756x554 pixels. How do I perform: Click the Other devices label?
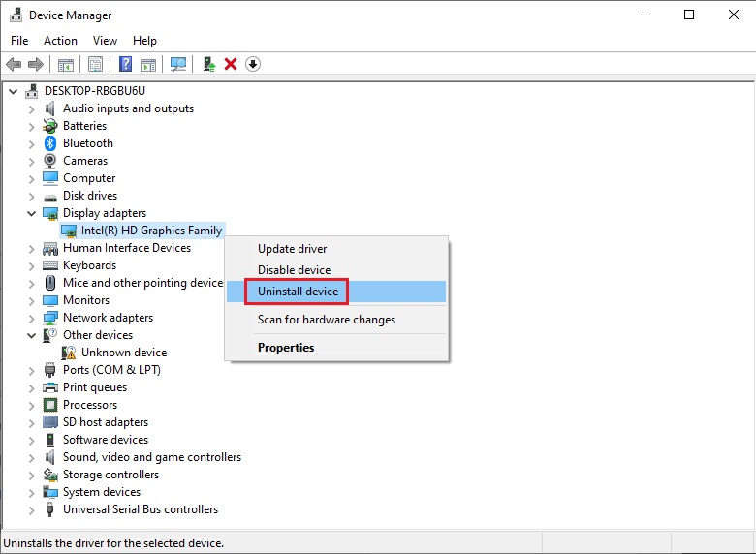tap(98, 335)
